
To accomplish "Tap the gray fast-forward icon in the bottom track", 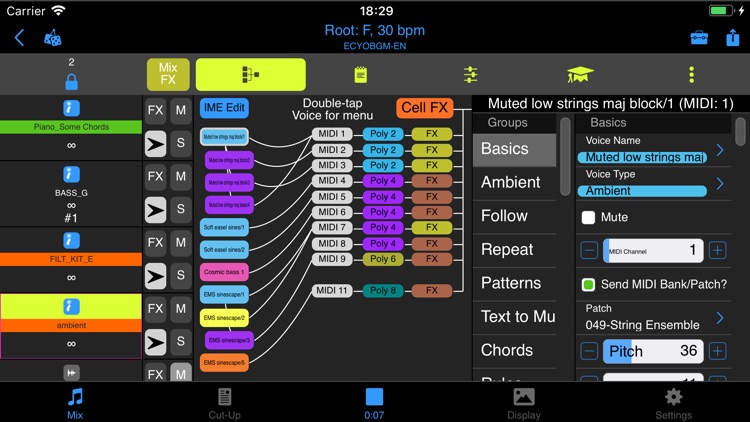I will [71, 373].
